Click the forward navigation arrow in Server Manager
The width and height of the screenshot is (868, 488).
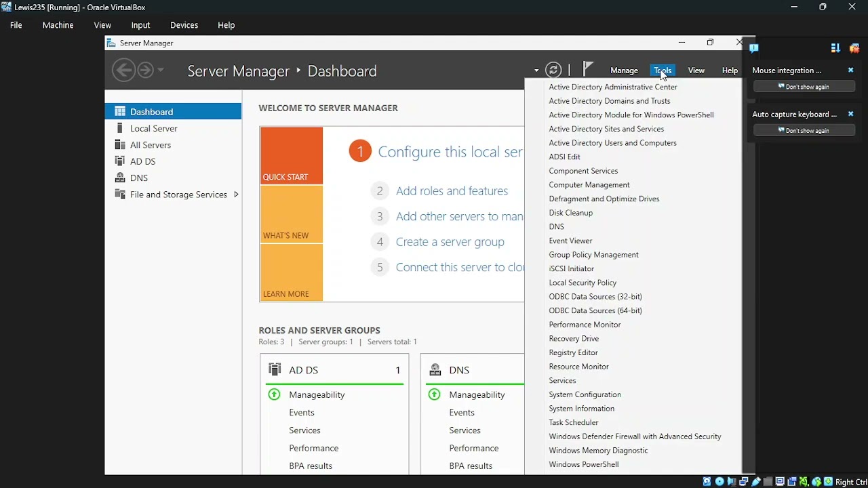point(145,70)
